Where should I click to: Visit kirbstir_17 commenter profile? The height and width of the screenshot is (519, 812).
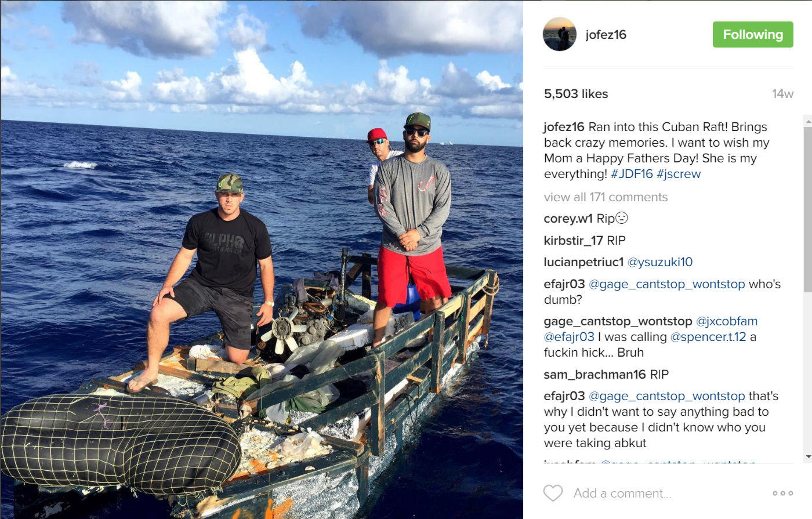tap(574, 241)
